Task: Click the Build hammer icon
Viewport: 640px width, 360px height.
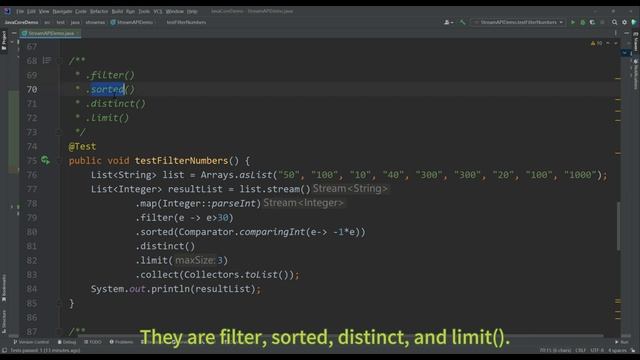Action: click(x=462, y=22)
